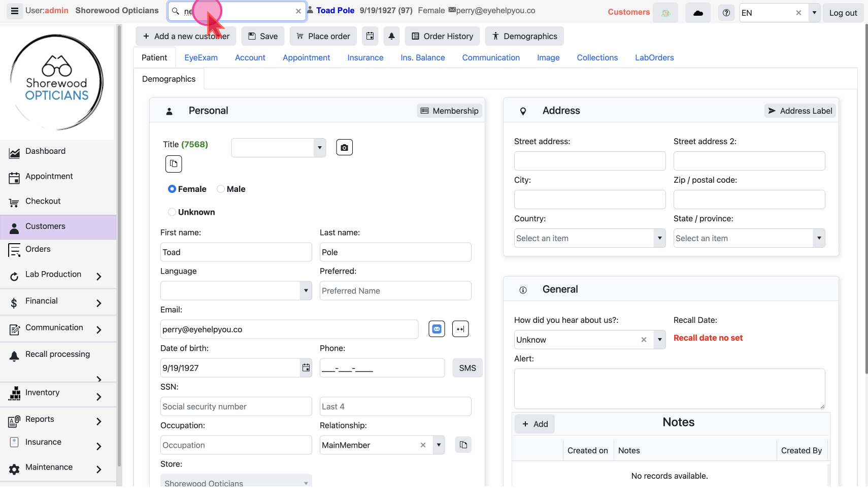Click the send email icon beside Email field
868x498 pixels.
[x=437, y=329]
